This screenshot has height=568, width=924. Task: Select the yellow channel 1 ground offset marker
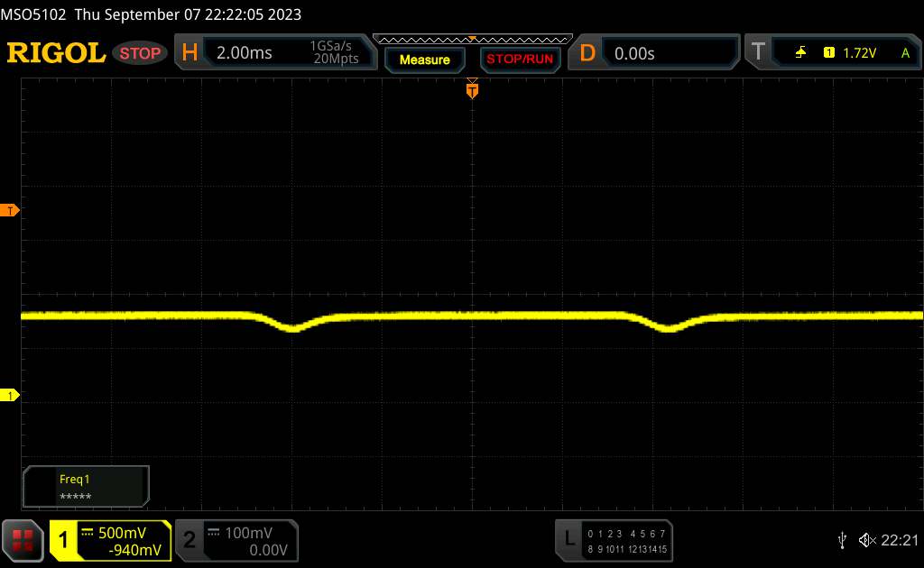(11, 396)
